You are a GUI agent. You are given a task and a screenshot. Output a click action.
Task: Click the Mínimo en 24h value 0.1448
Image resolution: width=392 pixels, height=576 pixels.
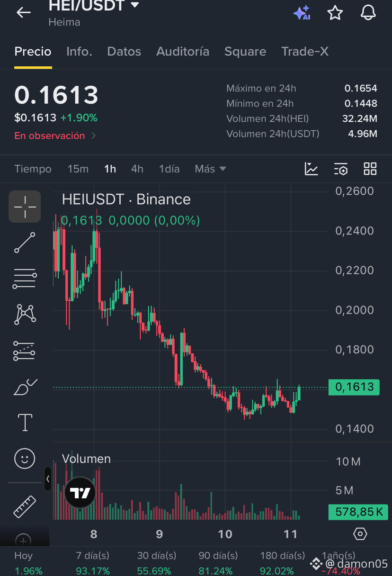[361, 103]
